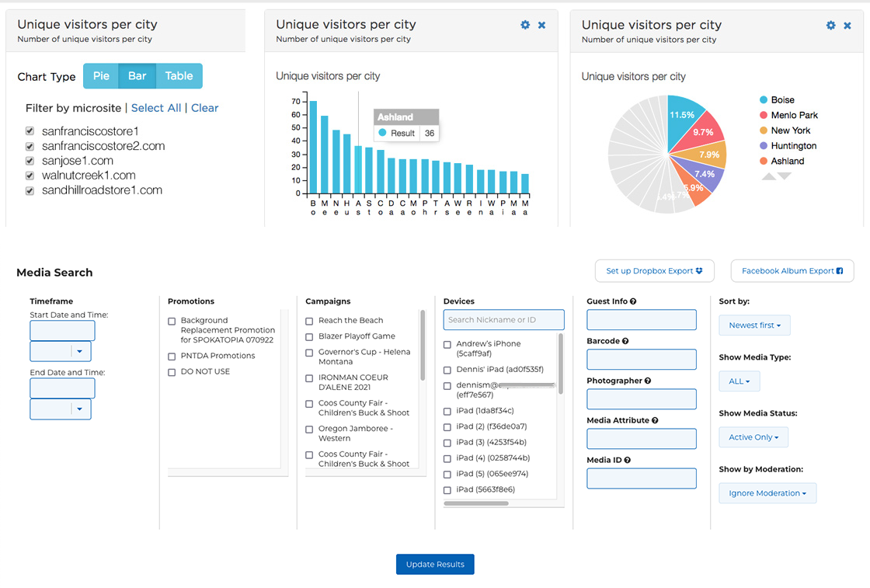Show help for Guest Info

(x=633, y=301)
